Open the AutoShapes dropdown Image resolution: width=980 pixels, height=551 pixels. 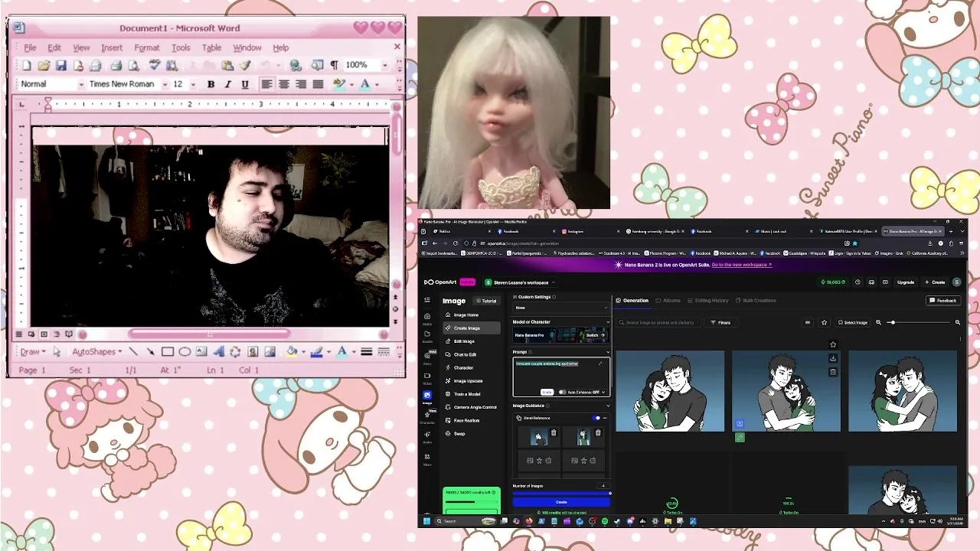tap(97, 352)
